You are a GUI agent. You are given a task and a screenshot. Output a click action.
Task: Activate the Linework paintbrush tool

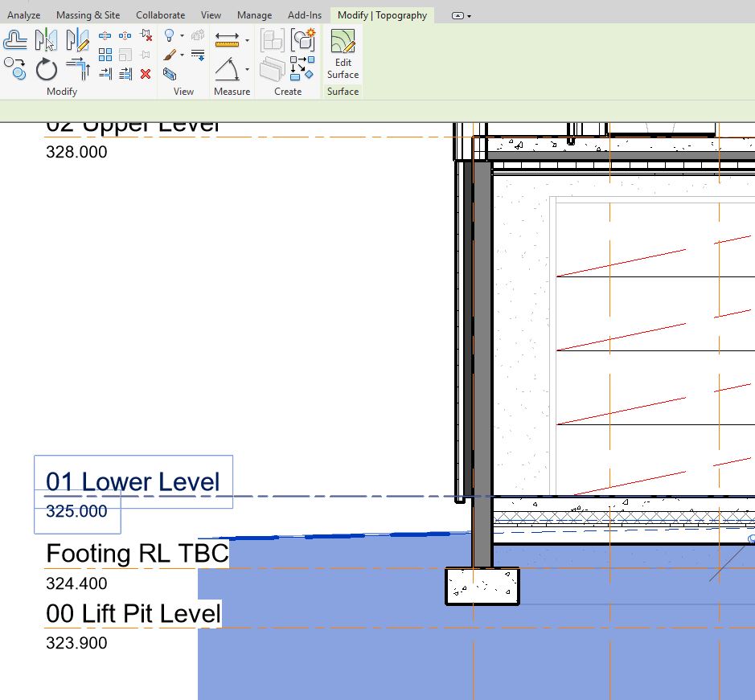168,55
